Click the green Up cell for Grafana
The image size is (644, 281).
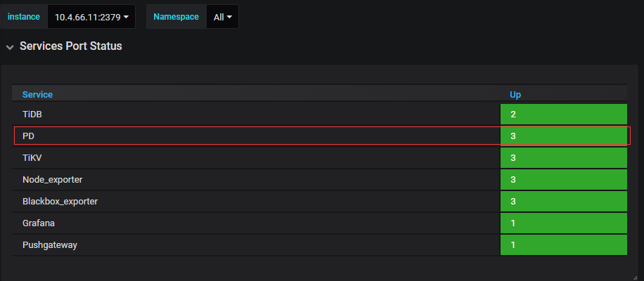point(563,223)
